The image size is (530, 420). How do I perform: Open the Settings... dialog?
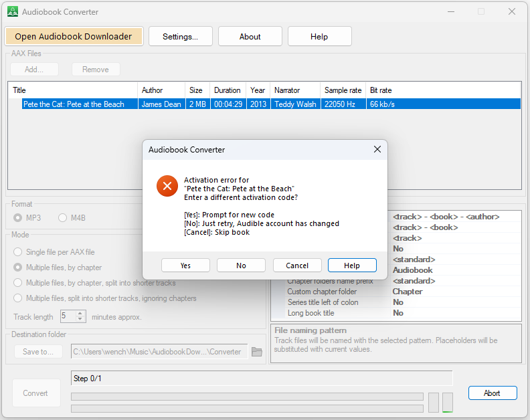[x=180, y=37]
